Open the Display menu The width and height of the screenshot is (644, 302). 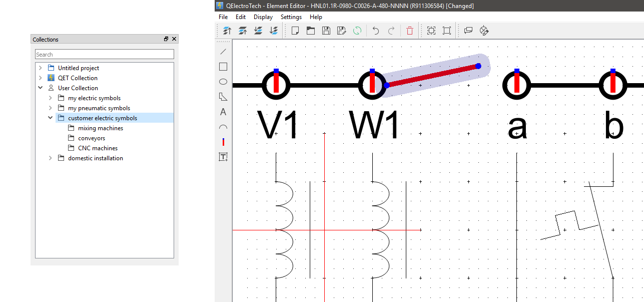point(263,17)
